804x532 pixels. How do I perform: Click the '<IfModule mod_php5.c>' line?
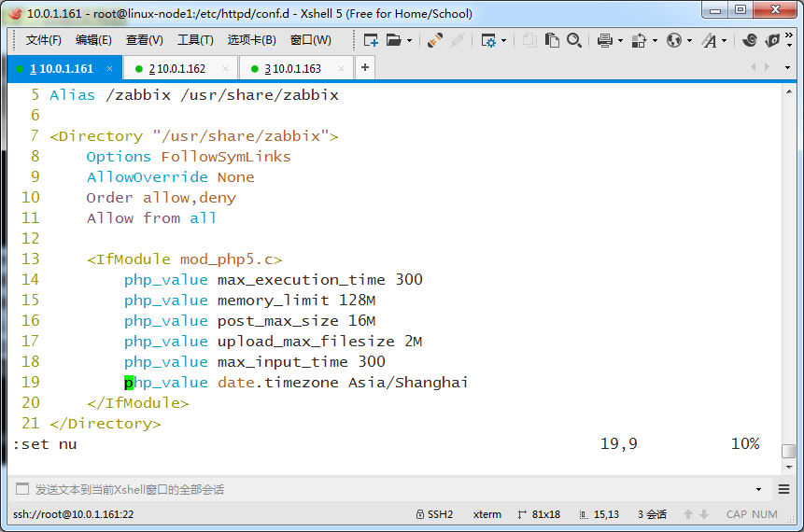185,259
